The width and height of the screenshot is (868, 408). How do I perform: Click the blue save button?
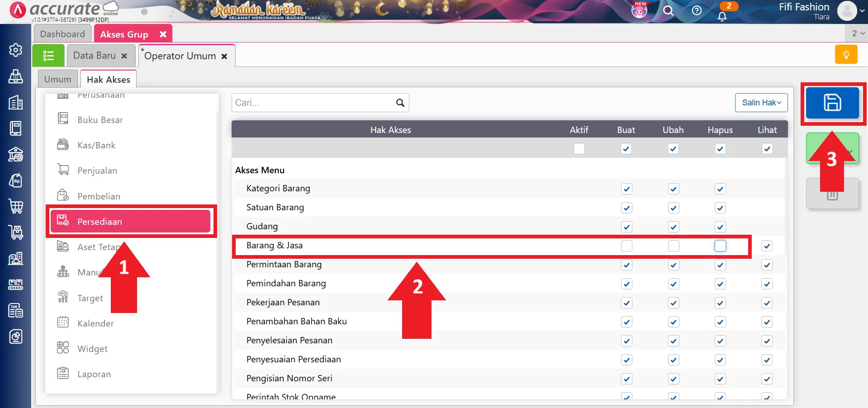[832, 103]
